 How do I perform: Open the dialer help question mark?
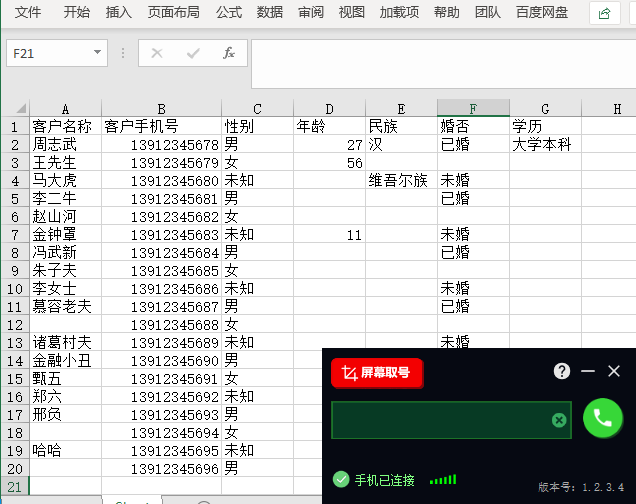coord(562,371)
